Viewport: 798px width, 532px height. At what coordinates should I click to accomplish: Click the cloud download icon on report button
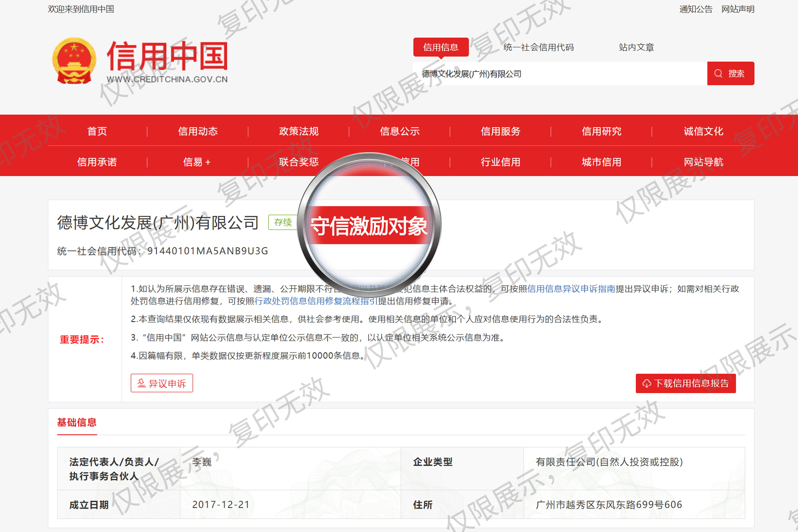pyautogui.click(x=646, y=383)
